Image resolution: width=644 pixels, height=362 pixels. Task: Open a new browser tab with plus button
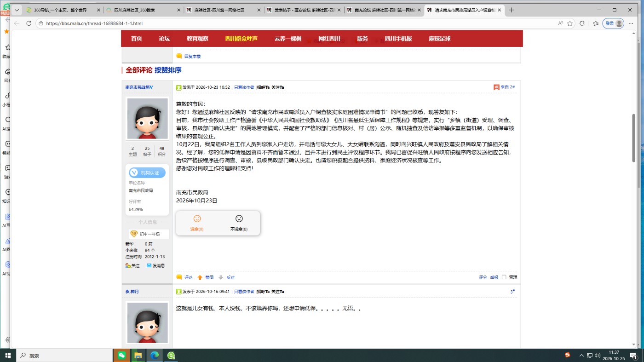tap(512, 10)
